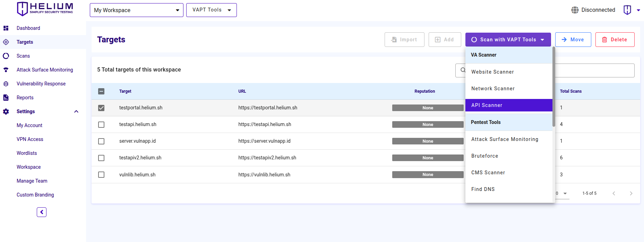Sort by the Target column header

[x=125, y=91]
